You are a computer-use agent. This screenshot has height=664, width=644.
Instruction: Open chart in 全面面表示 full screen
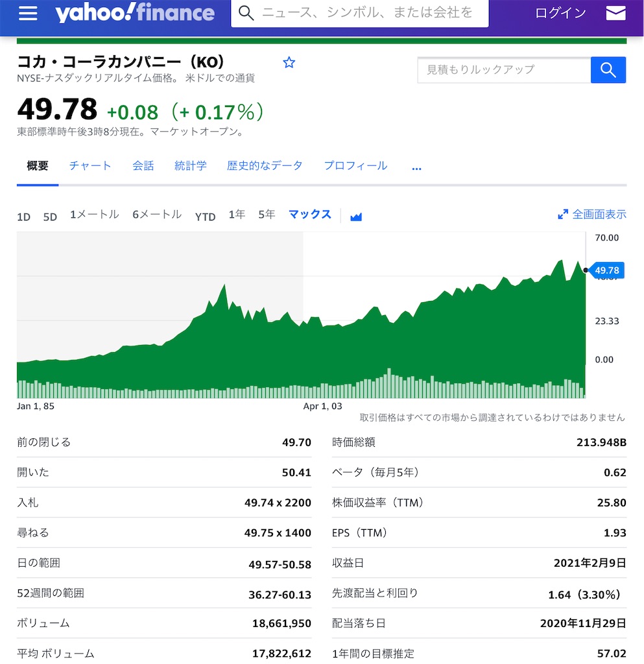[599, 214]
